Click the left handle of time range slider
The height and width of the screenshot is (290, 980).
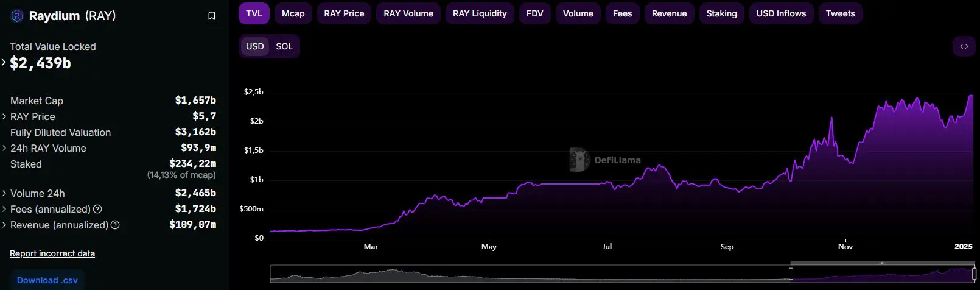tap(791, 274)
